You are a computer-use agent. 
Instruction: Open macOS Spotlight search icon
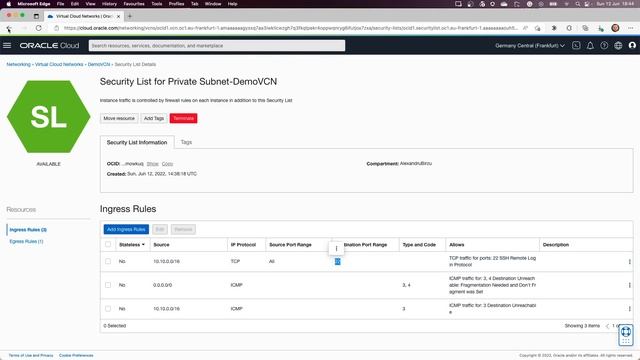tap(578, 4)
